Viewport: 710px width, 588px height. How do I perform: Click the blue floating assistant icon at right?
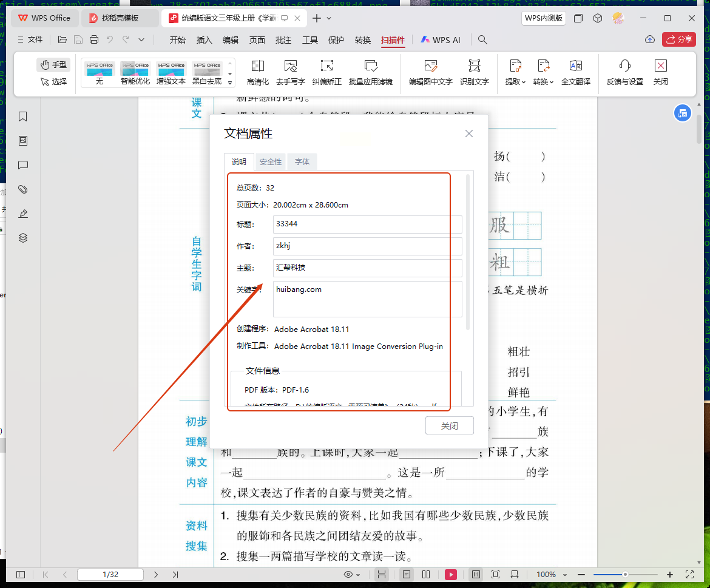click(x=682, y=113)
